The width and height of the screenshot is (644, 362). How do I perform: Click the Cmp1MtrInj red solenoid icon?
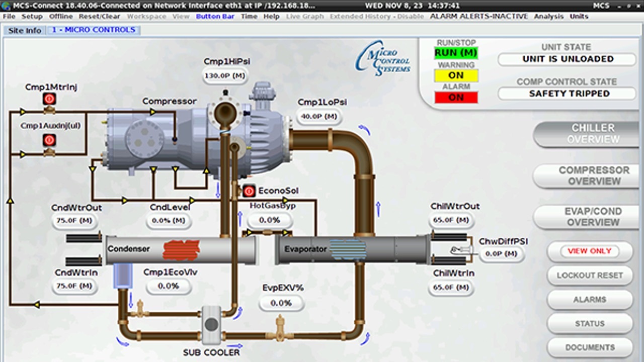pos(49,99)
